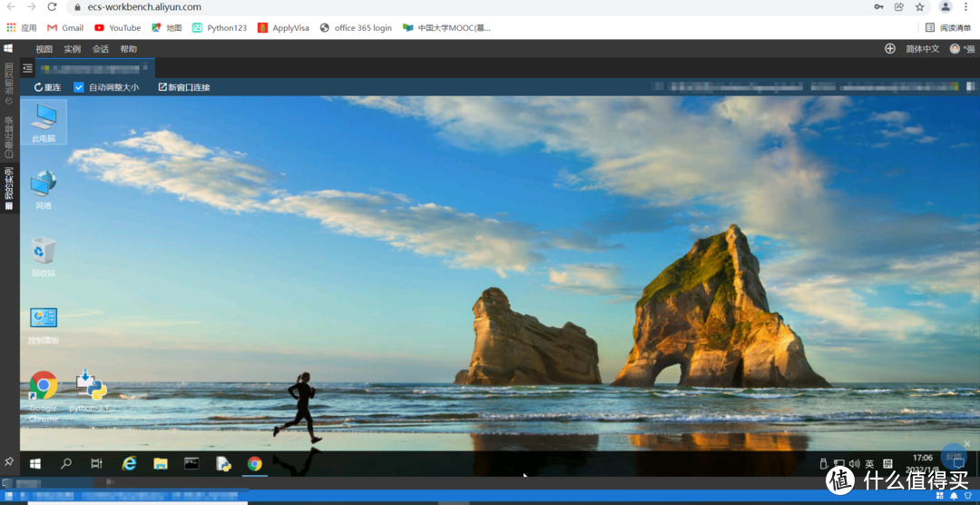Click the 重连 reconnect button

(47, 87)
